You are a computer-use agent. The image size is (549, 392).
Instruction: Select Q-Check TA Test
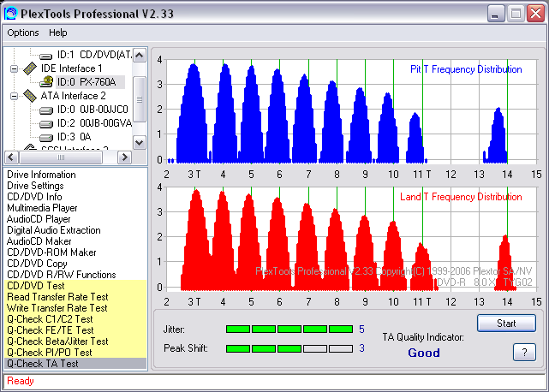click(75, 364)
